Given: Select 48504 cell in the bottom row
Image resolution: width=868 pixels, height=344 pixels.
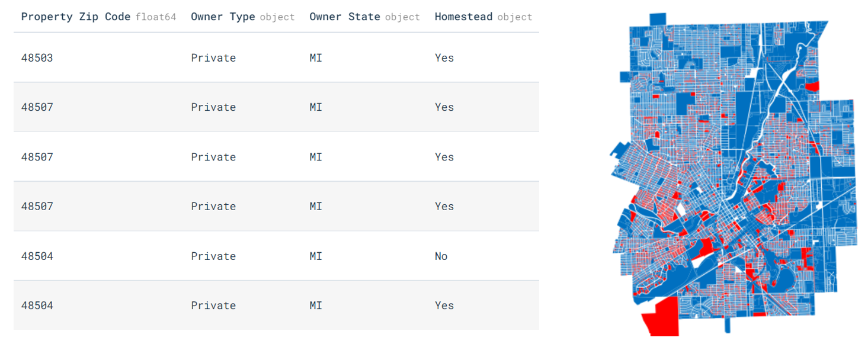Looking at the screenshot, I should point(37,306).
